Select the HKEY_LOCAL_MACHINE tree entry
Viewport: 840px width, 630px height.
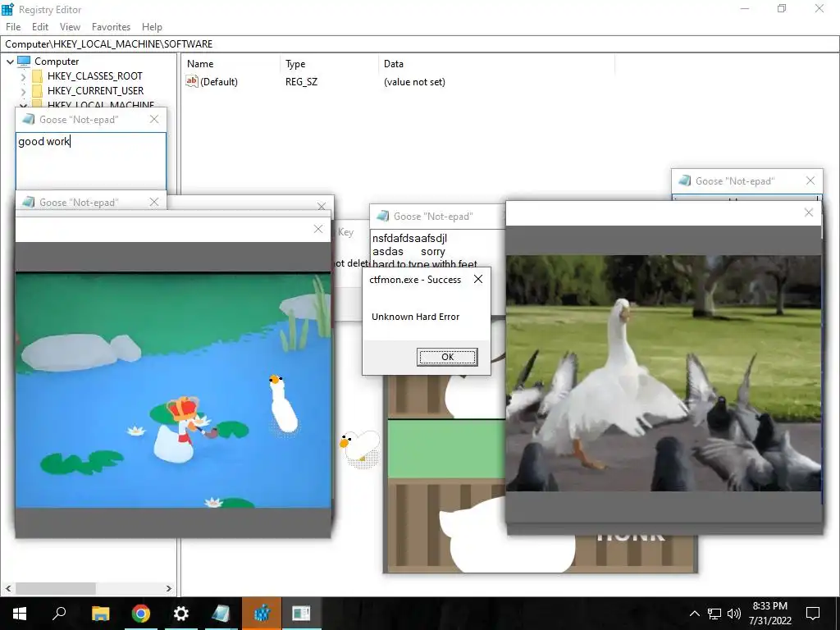click(101, 104)
